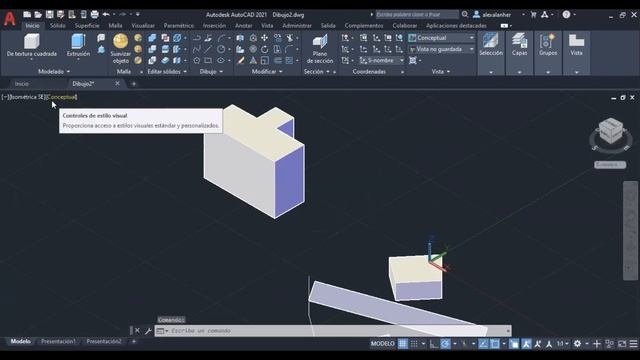Open the Vista panel button
Image resolution: width=640 pixels, height=360 pixels.
[x=576, y=53]
